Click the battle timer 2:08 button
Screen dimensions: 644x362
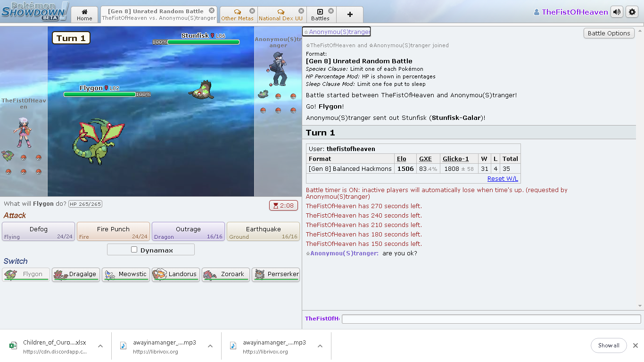coord(283,205)
